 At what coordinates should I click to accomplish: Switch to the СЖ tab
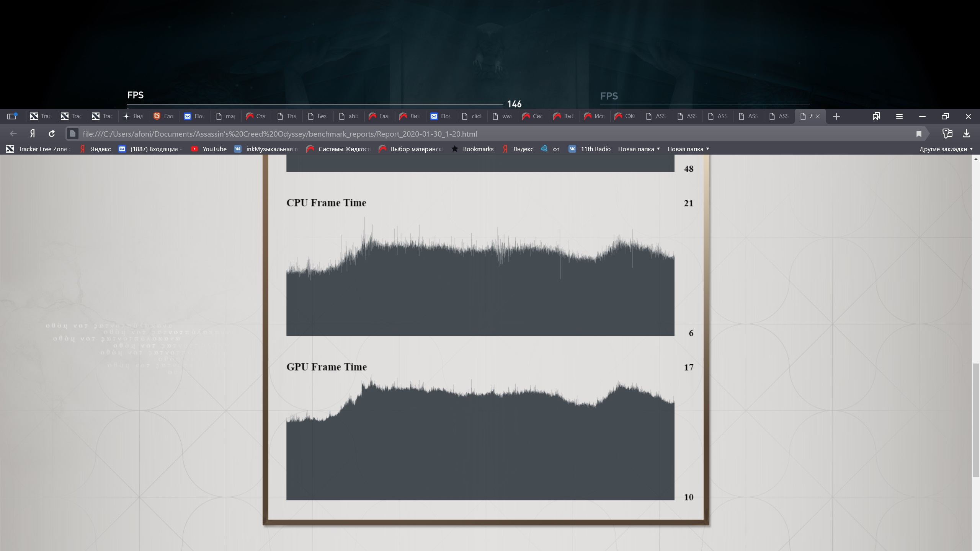point(625,116)
